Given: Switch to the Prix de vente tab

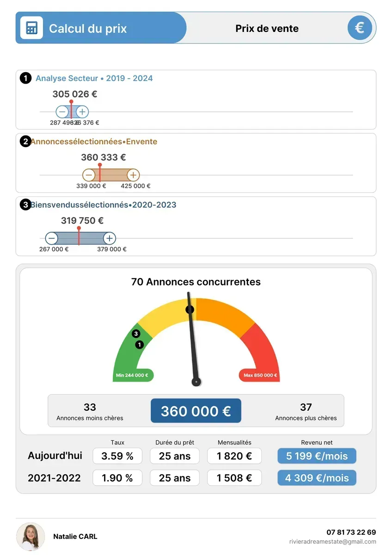Looking at the screenshot, I should click(267, 28).
